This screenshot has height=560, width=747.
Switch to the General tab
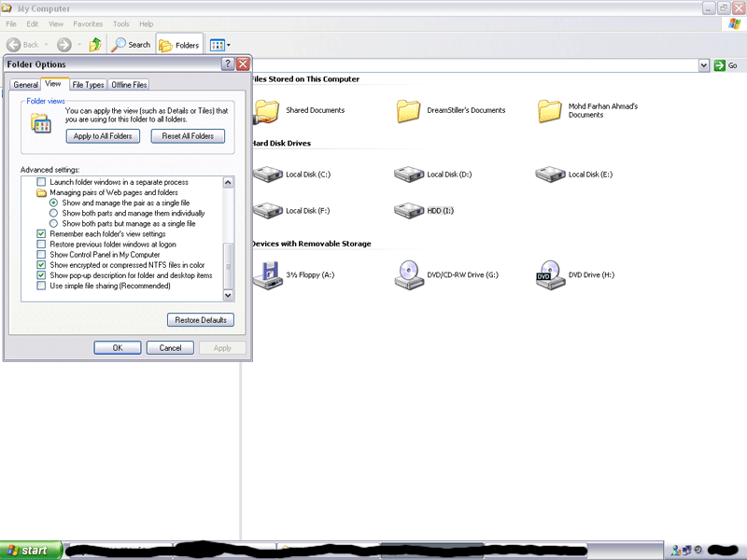(26, 85)
